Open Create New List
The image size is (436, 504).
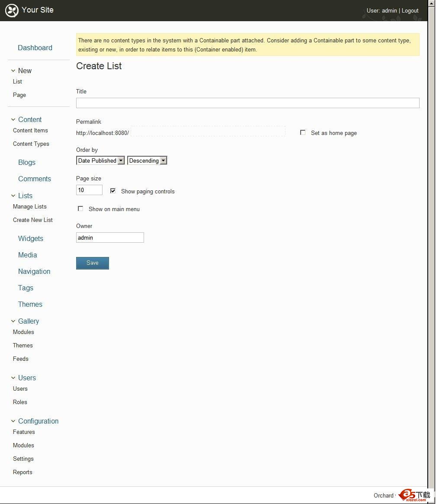pyautogui.click(x=33, y=220)
